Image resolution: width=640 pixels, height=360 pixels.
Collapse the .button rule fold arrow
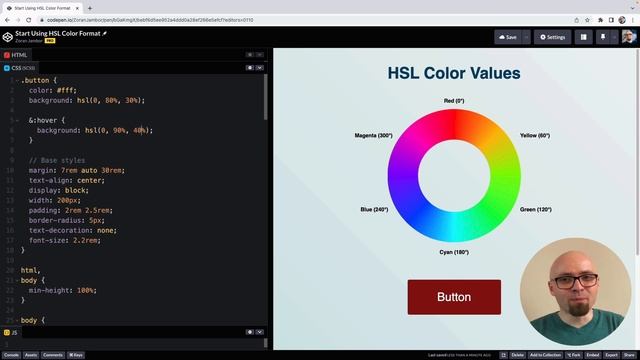pyautogui.click(x=17, y=81)
